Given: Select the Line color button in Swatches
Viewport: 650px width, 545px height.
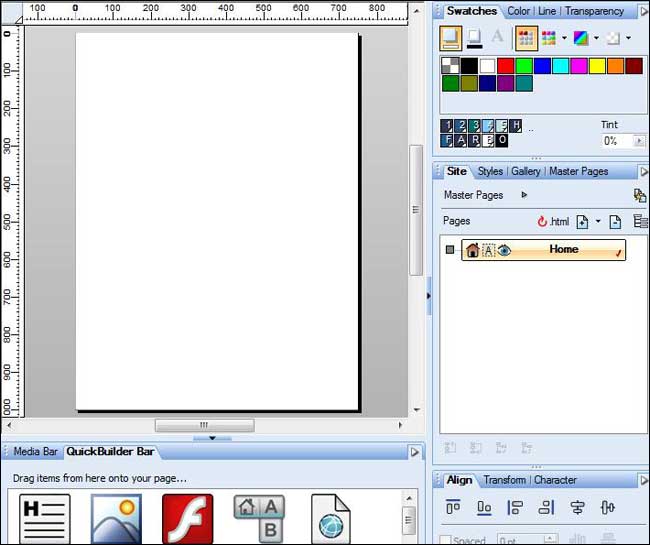Looking at the screenshot, I should pos(475,37).
